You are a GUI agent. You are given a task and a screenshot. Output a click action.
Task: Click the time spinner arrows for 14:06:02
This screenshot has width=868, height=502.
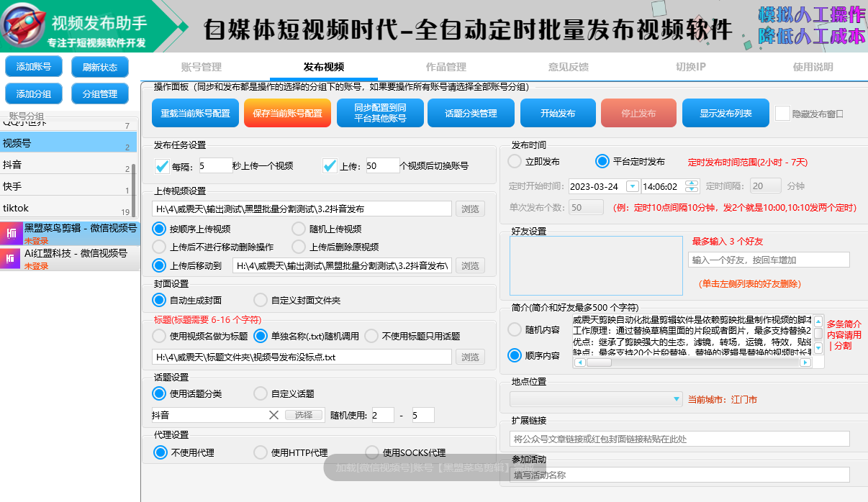click(692, 186)
